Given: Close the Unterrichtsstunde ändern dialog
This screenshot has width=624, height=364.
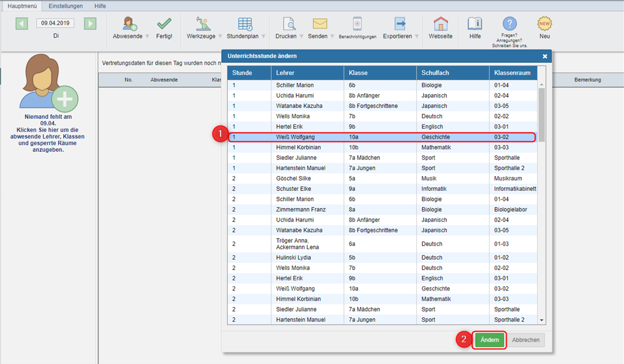Looking at the screenshot, I should (x=545, y=57).
